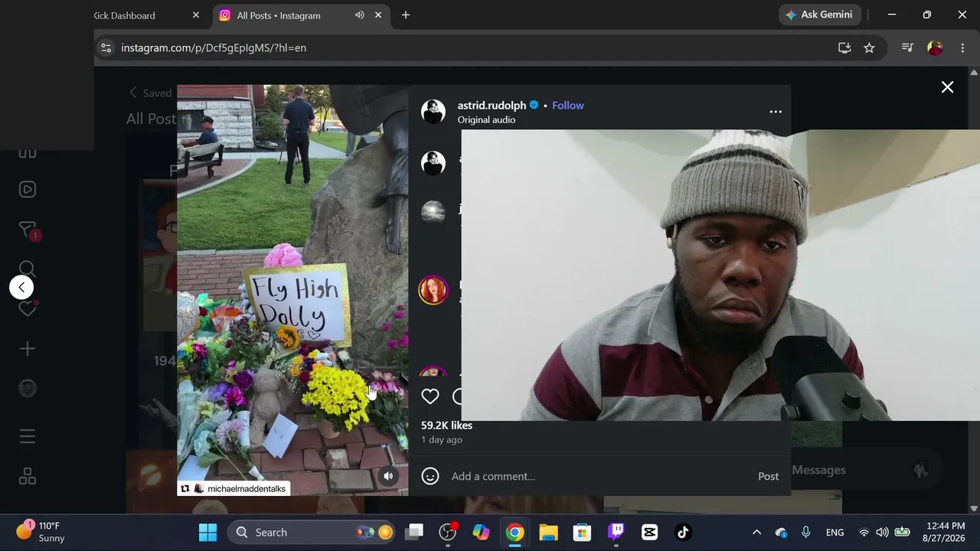The width and height of the screenshot is (980, 551).
Task: Click the Add a comment field
Action: click(x=600, y=476)
